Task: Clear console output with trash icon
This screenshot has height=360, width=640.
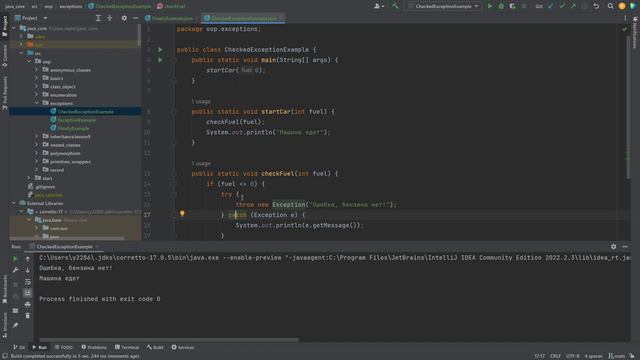Action: (27, 316)
